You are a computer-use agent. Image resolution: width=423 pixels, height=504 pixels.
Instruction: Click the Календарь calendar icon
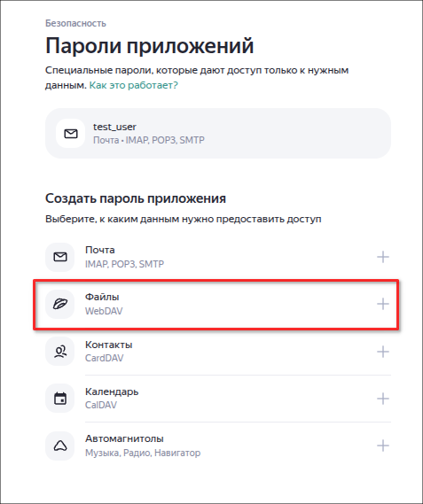(x=60, y=399)
